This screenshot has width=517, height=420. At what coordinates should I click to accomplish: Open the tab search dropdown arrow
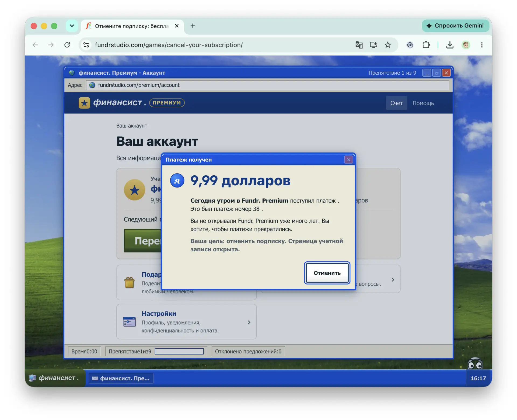click(72, 26)
